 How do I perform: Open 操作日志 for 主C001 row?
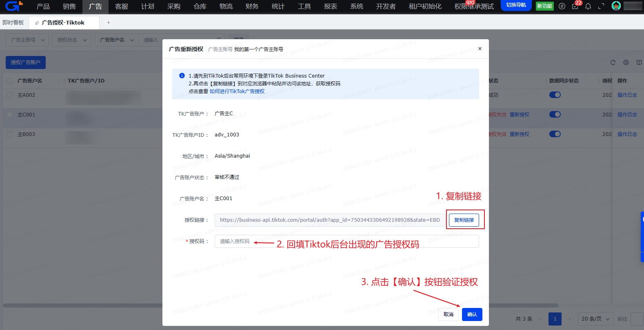(x=627, y=115)
